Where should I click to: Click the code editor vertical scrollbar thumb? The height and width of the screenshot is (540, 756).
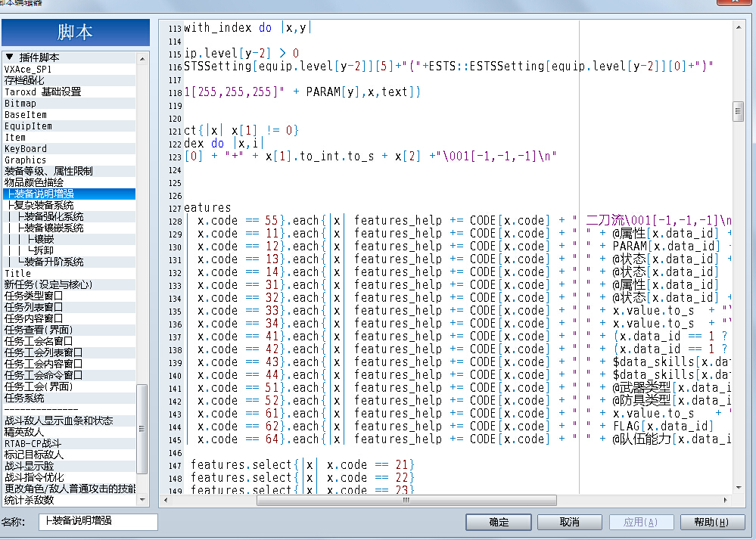click(738, 112)
